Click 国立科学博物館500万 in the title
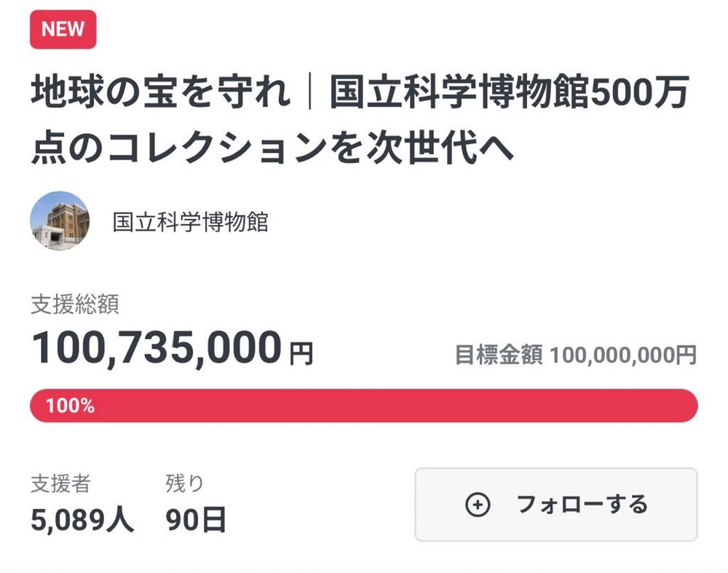This screenshot has height=573, width=728. click(x=510, y=92)
